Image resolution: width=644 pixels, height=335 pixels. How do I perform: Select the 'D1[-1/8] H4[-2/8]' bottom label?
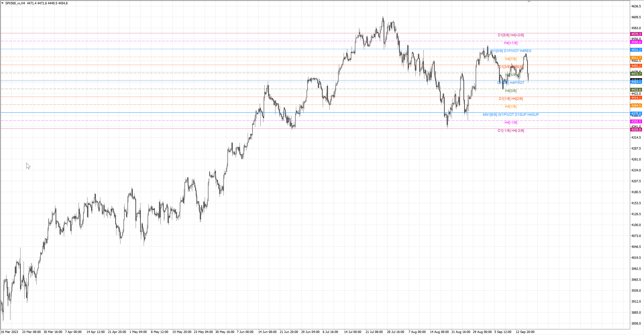(x=511, y=131)
